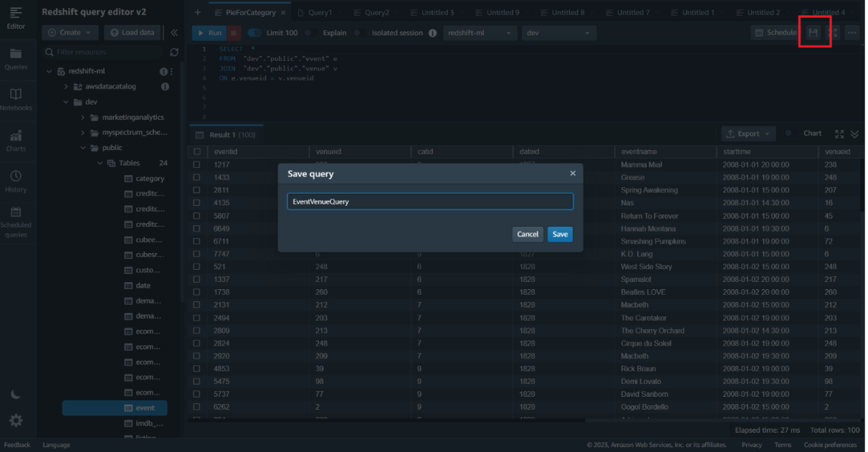Image resolution: width=868 pixels, height=452 pixels.
Task: Collapse the resource panel with double chevron
Action: pyautogui.click(x=174, y=32)
